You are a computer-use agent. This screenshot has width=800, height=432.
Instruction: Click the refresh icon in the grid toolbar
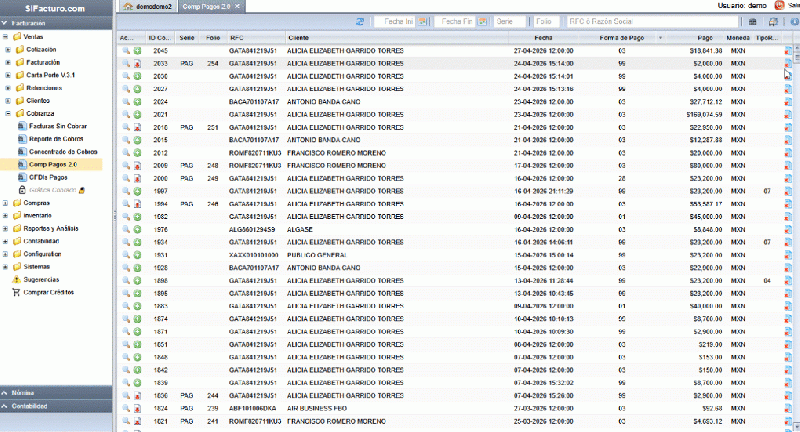(362, 20)
